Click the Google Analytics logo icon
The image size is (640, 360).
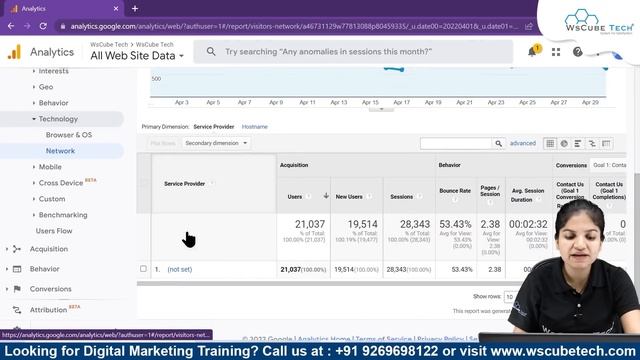[x=14, y=52]
